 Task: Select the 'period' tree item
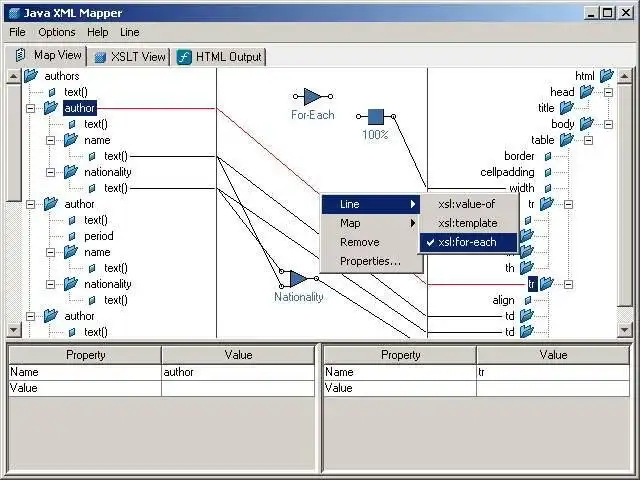[x=99, y=236]
